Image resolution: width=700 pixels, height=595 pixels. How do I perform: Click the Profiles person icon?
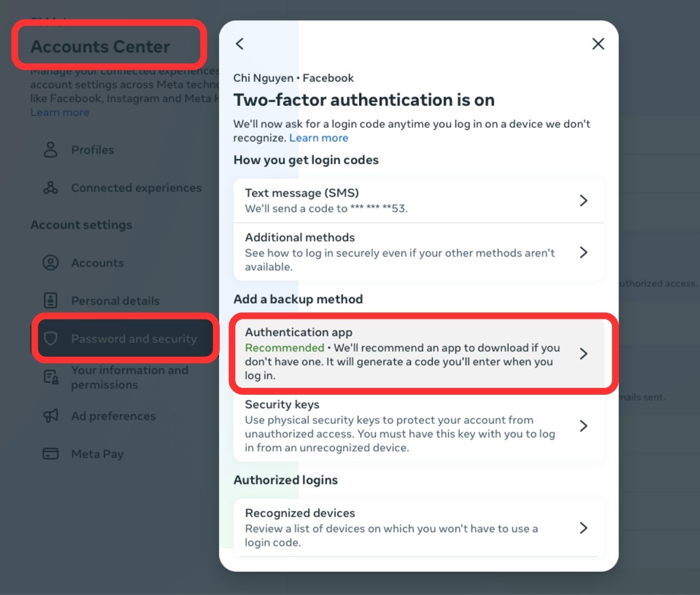click(51, 150)
